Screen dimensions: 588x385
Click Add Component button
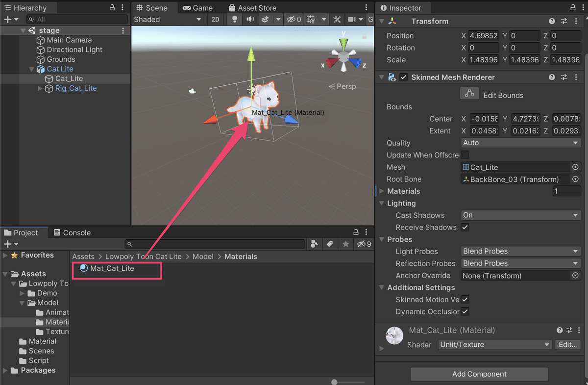(479, 374)
